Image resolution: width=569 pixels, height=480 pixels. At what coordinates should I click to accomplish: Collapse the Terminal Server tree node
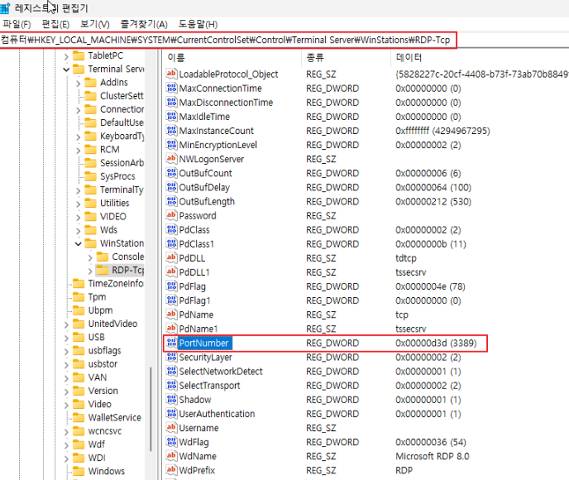(x=66, y=69)
